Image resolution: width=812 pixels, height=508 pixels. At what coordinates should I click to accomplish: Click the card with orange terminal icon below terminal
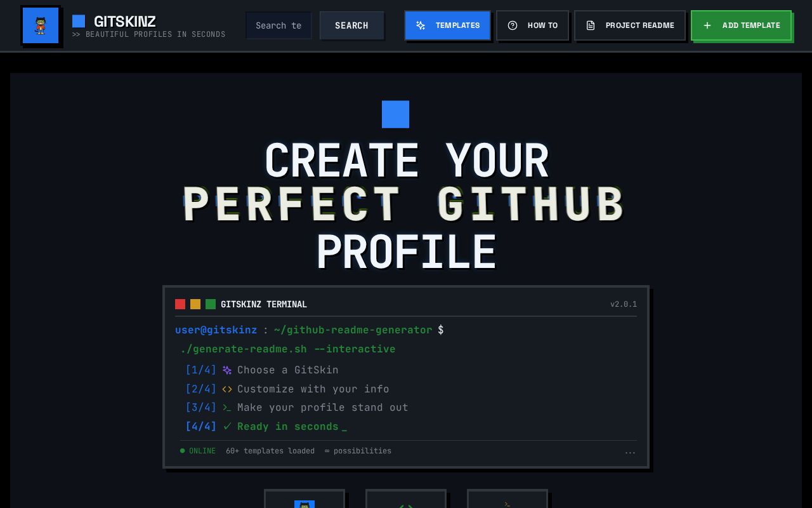pyautogui.click(x=507, y=499)
